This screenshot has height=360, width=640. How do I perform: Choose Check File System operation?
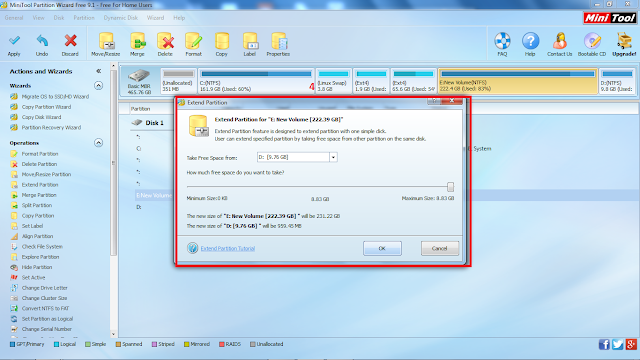[42, 247]
